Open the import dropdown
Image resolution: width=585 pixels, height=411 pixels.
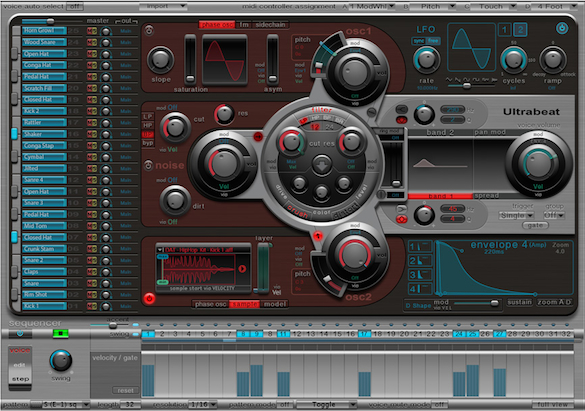(163, 6)
